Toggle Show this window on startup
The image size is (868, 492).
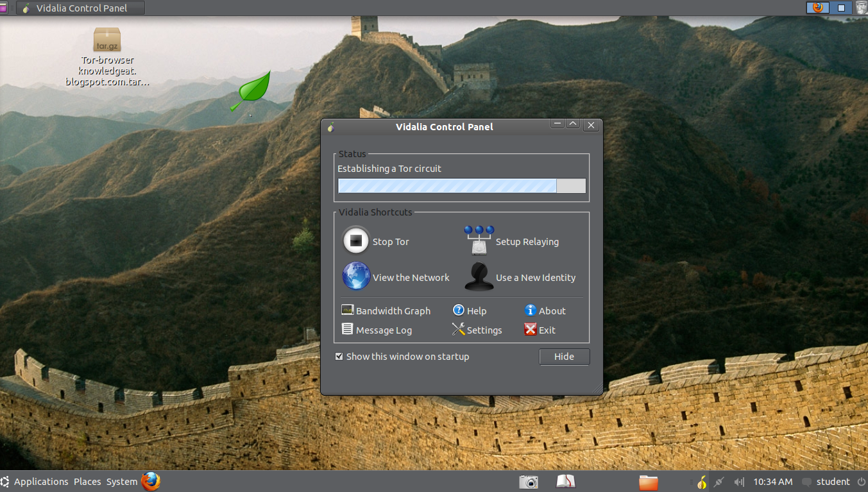[339, 356]
